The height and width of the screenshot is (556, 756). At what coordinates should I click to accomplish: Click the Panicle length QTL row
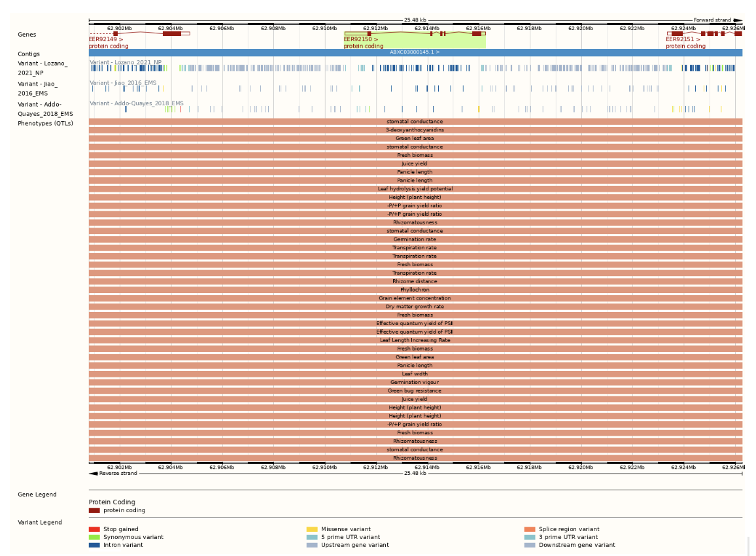pyautogui.click(x=415, y=171)
